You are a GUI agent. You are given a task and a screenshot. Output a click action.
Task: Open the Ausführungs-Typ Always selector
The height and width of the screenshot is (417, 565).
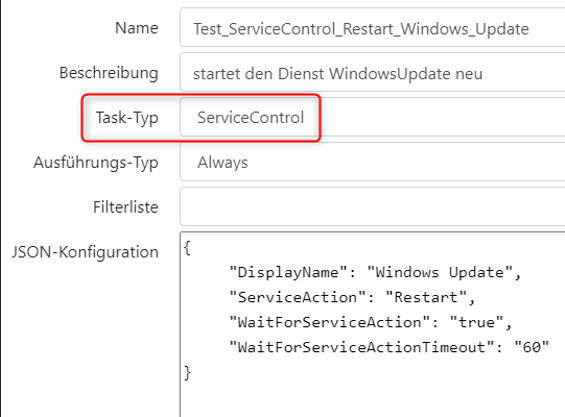(x=373, y=162)
